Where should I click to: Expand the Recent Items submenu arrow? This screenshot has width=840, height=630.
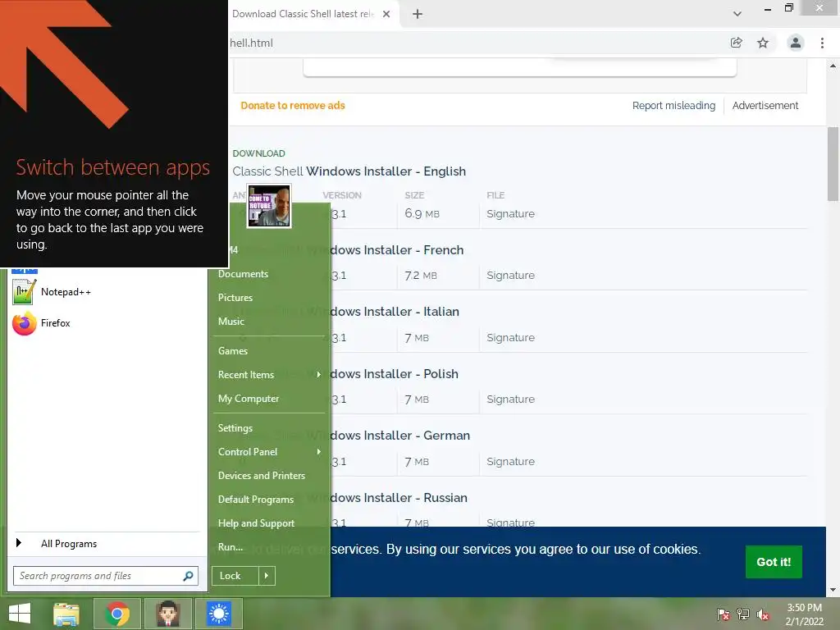tap(319, 374)
